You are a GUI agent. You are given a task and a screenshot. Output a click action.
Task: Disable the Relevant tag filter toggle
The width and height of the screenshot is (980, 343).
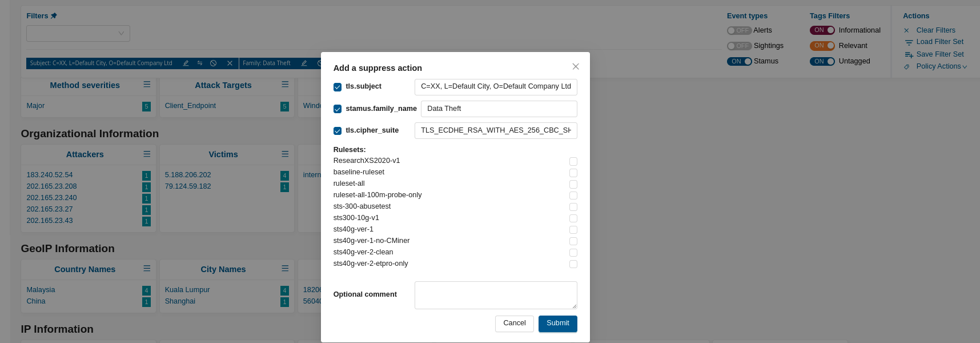tap(822, 46)
